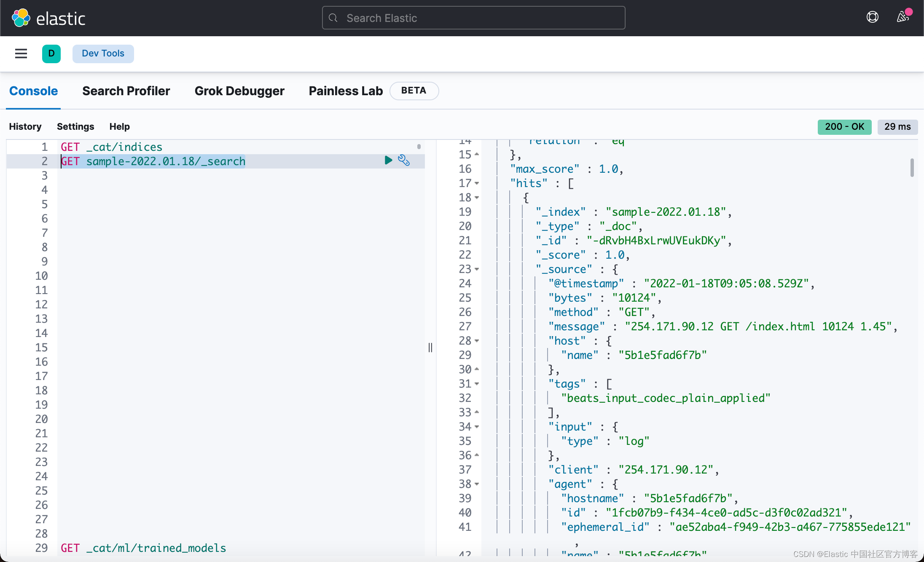The width and height of the screenshot is (924, 562).
Task: Click "beats_input_codec_plain_applied" tag value
Action: pyautogui.click(x=666, y=398)
